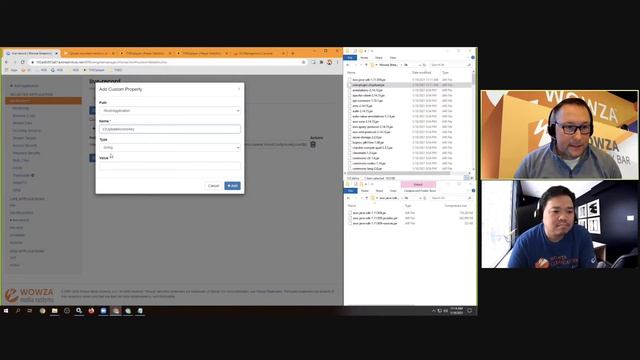This screenshot has height=360, width=640.
Task: Sort by Name column in top Explorer
Action: (x=351, y=73)
